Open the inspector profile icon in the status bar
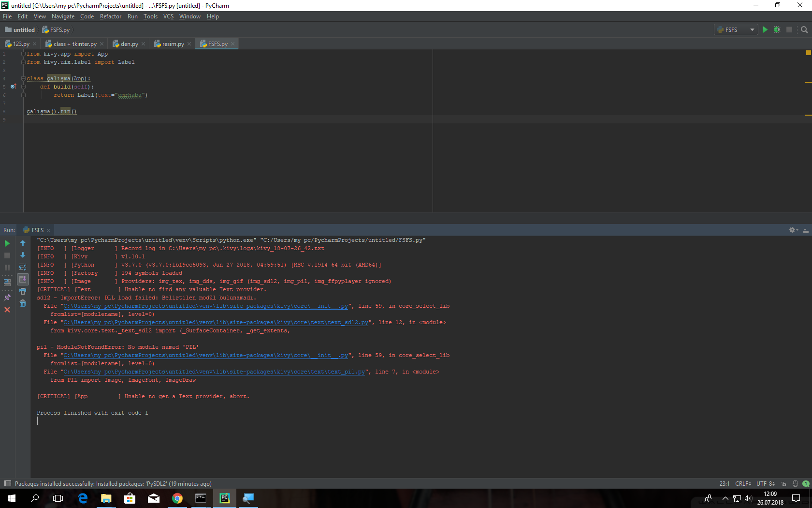The width and height of the screenshot is (812, 508). coord(795,484)
